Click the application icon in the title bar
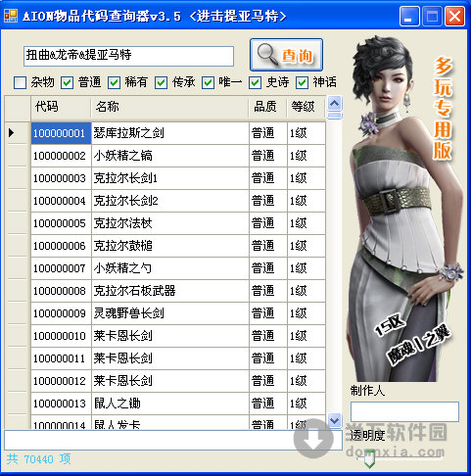 (x=11, y=16)
